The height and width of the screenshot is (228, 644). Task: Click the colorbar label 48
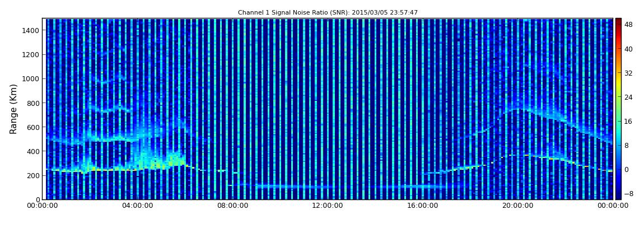628,25
